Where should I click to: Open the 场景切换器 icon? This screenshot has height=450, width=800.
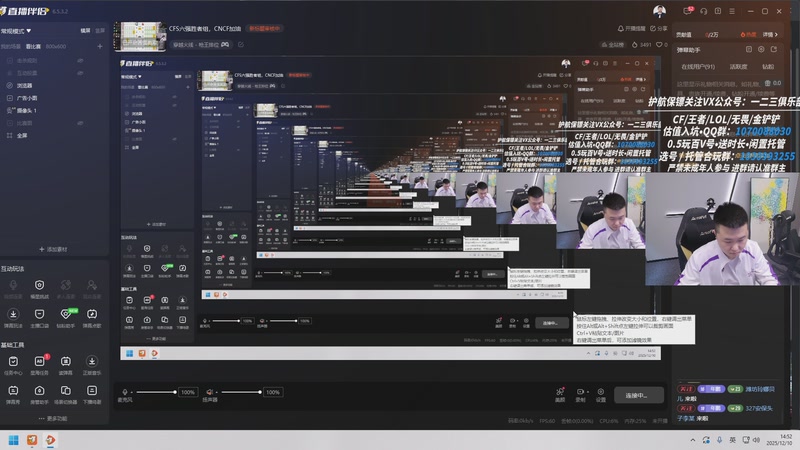click(66, 390)
